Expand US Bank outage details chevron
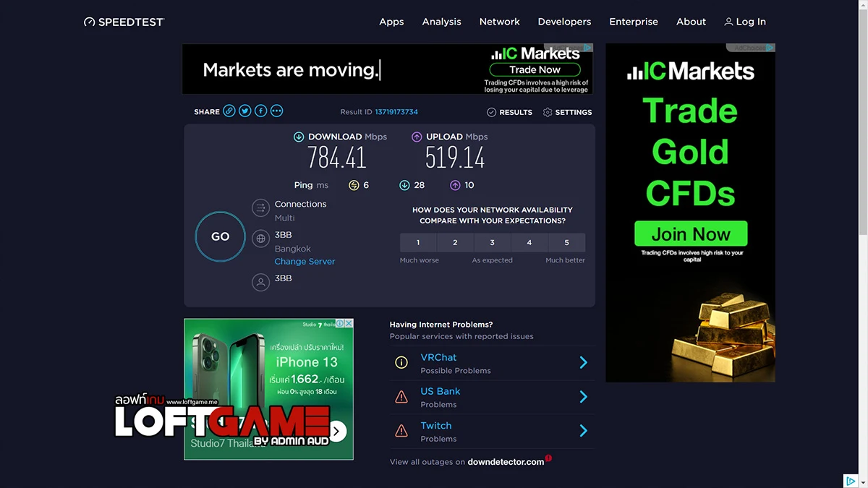The height and width of the screenshot is (488, 868). click(x=584, y=397)
